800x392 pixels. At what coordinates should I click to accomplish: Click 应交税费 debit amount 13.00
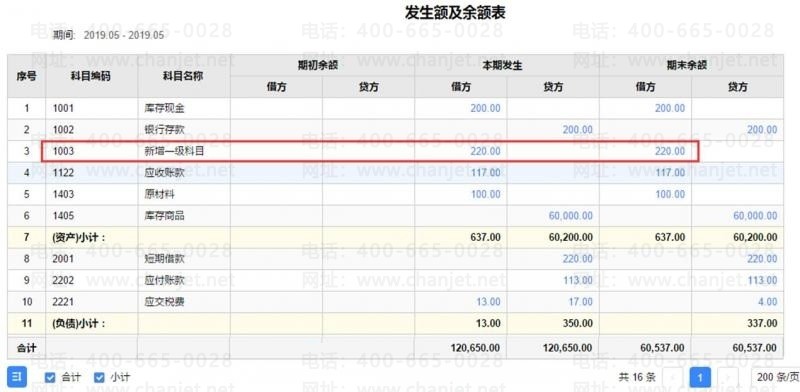(488, 302)
